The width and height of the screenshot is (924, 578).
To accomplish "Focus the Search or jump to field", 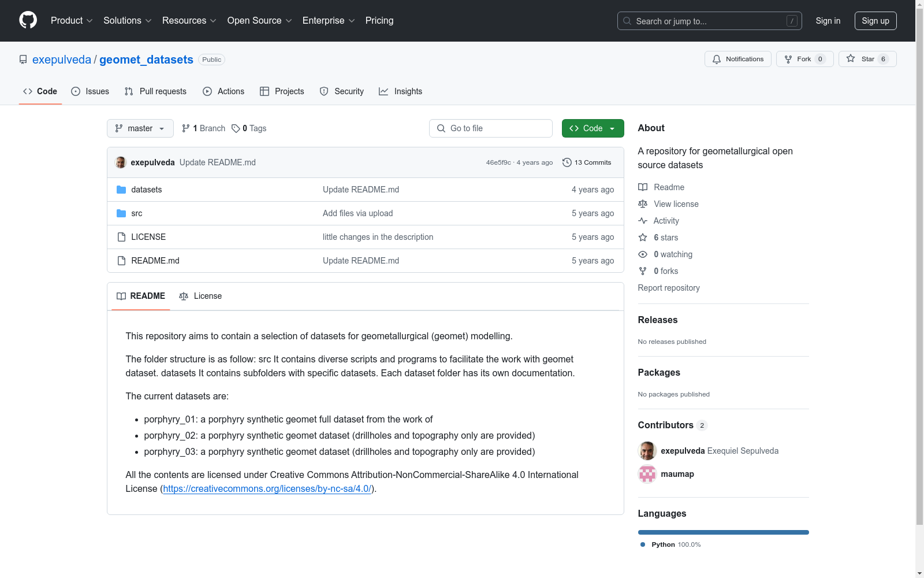I will click(x=709, y=21).
